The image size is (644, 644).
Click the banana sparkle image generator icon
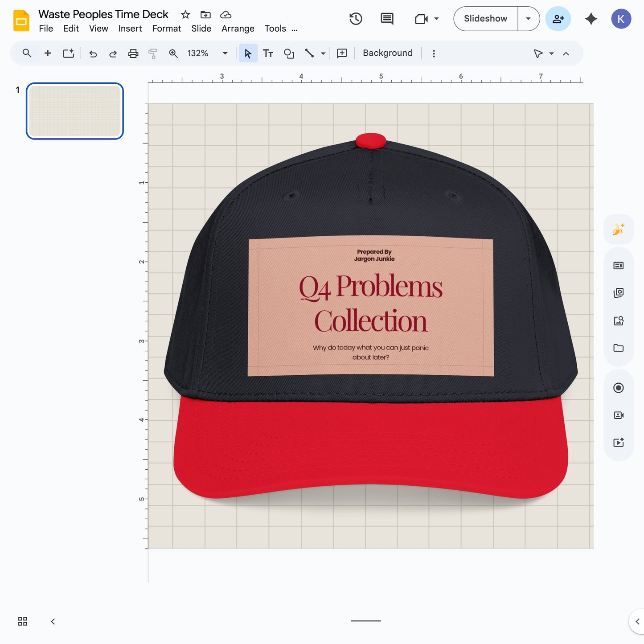click(619, 230)
